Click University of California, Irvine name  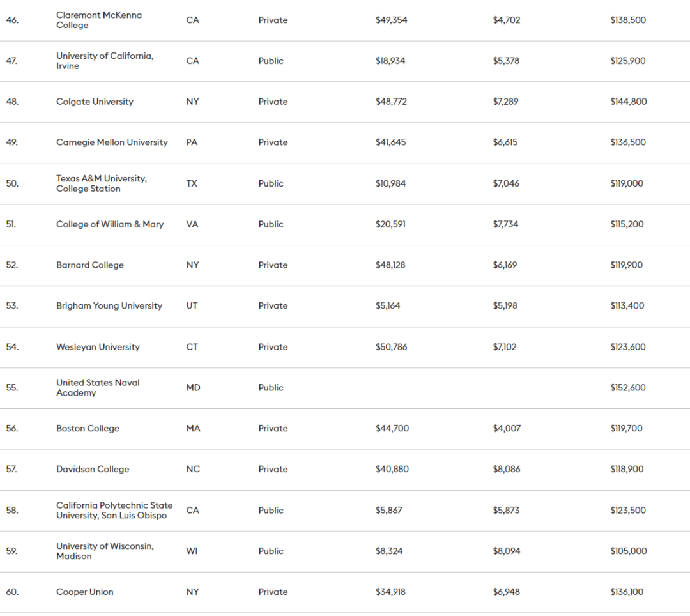105,61
